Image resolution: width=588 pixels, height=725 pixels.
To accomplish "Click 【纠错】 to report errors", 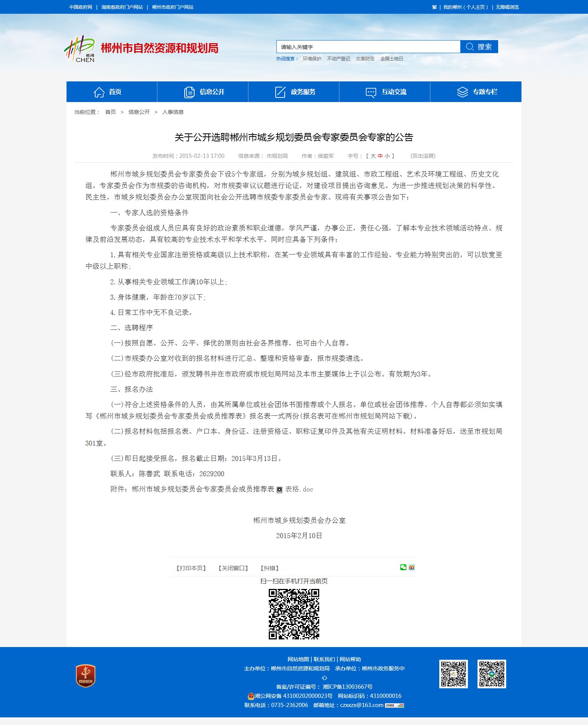I will click(x=270, y=568).
